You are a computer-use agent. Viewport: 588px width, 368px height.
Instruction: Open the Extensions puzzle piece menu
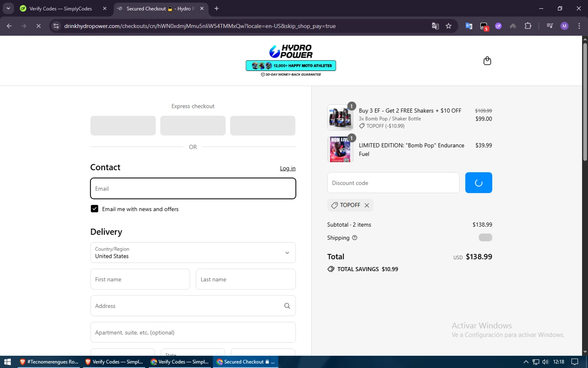(528, 26)
